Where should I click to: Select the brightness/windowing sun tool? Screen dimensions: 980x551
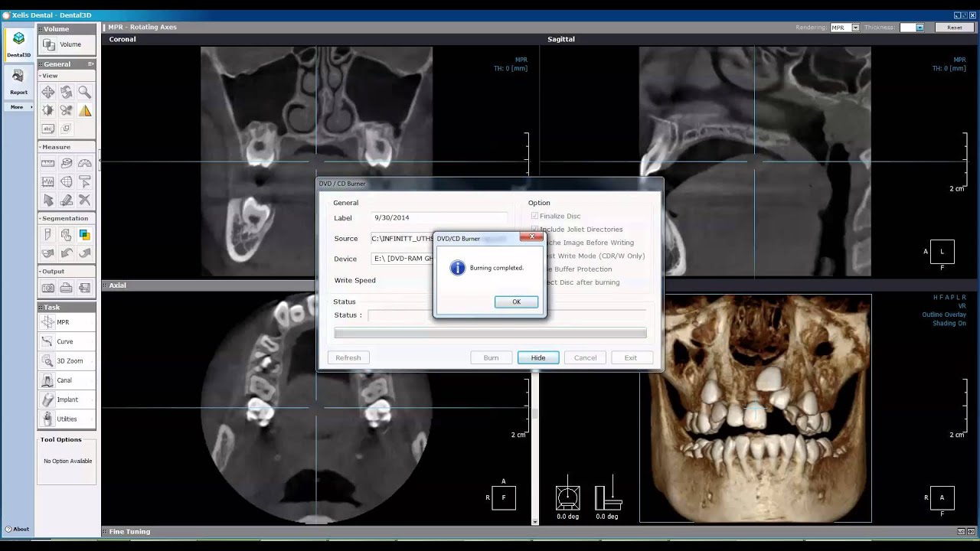tap(48, 111)
